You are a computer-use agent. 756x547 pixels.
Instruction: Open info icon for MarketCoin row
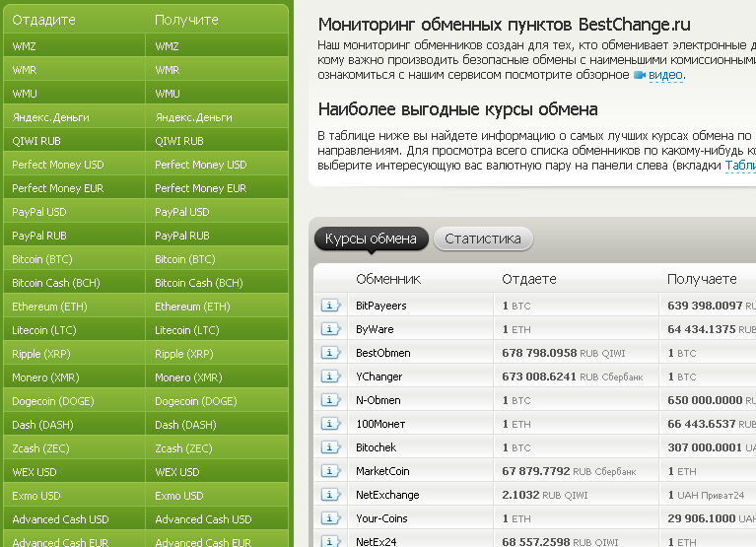331,471
